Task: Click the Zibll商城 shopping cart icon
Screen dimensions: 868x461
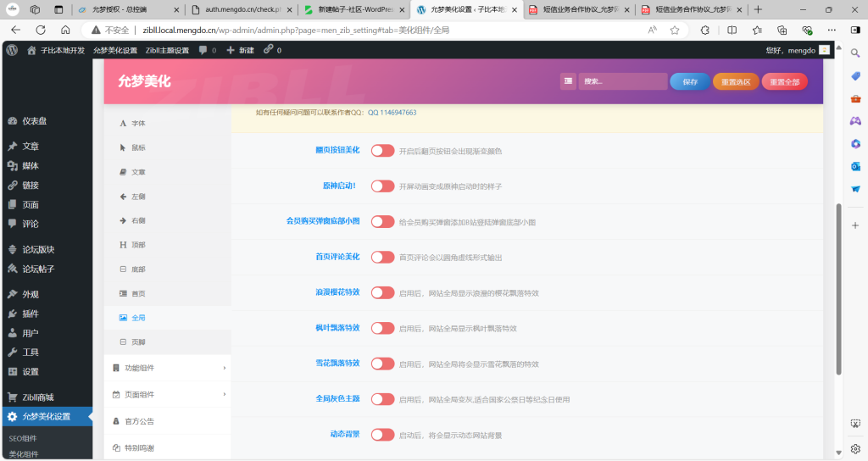Action: (x=12, y=397)
